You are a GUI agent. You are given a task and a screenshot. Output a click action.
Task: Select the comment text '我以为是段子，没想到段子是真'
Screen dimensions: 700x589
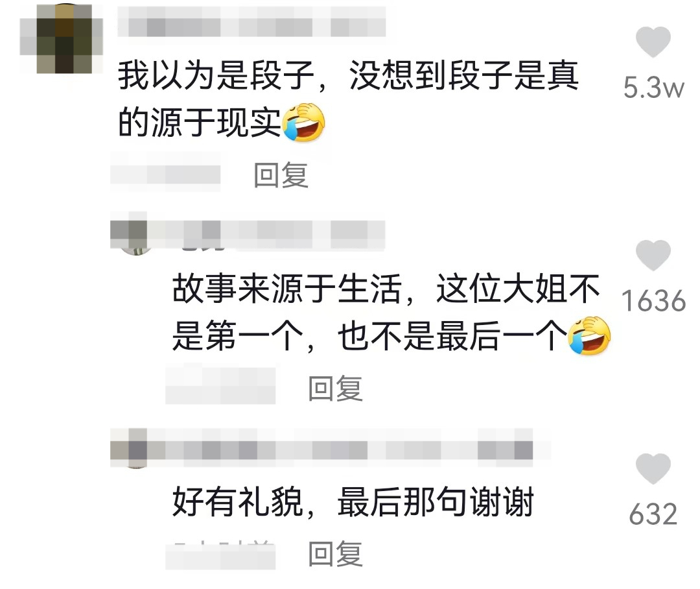349,75
